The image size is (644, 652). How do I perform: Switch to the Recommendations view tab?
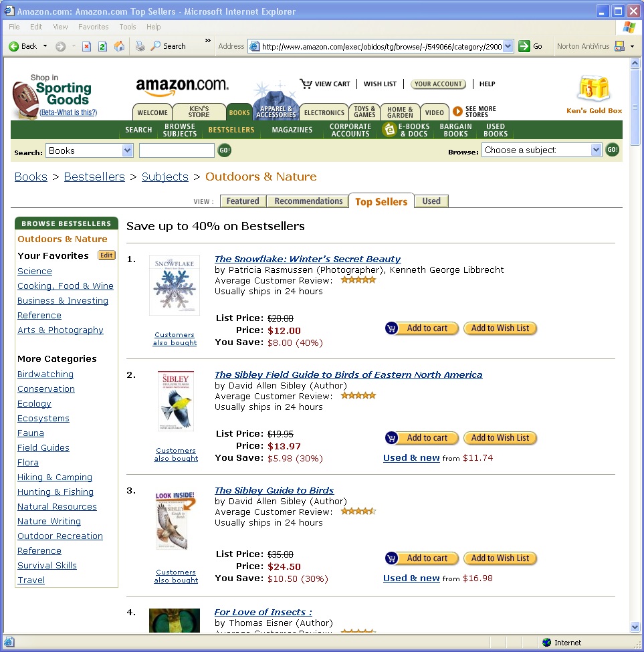[x=308, y=201]
